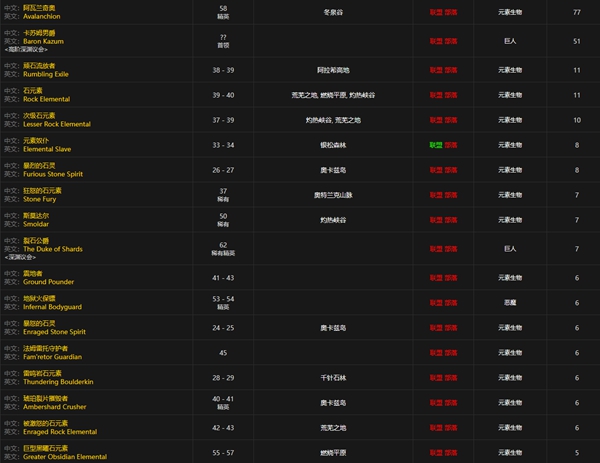The height and width of the screenshot is (463, 600).
Task: Open 千针石林 zone for Thundering Boulderkin
Action: [x=332, y=378]
